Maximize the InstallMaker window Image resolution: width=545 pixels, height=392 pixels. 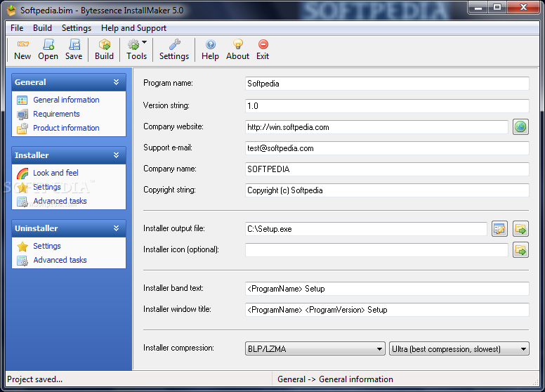point(497,7)
